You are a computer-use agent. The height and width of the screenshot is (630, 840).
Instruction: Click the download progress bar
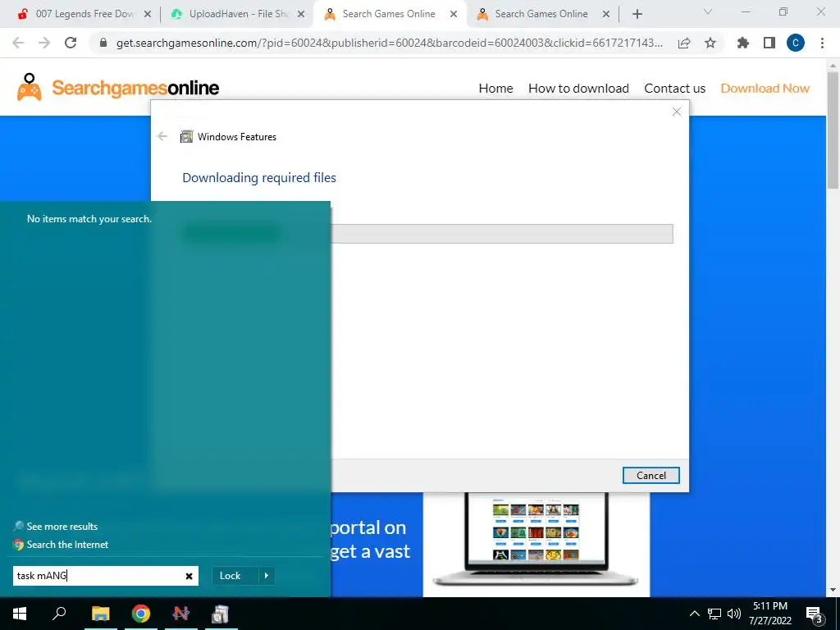(x=501, y=234)
